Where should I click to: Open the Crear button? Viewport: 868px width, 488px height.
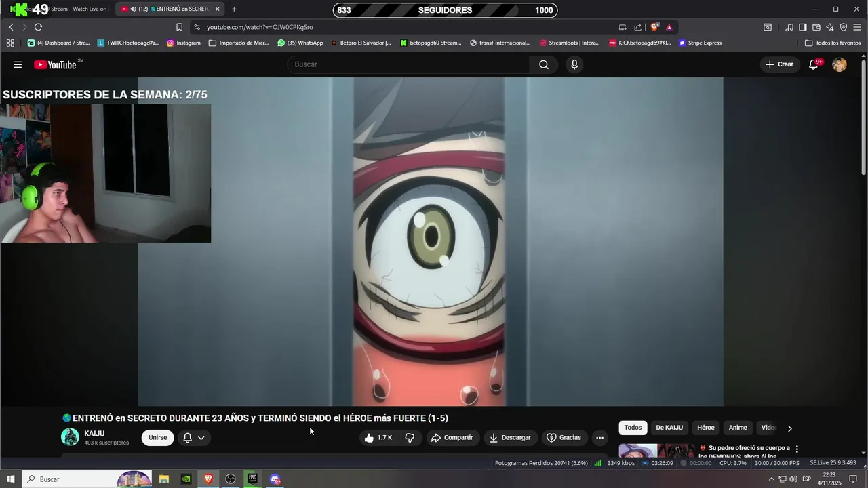point(779,64)
